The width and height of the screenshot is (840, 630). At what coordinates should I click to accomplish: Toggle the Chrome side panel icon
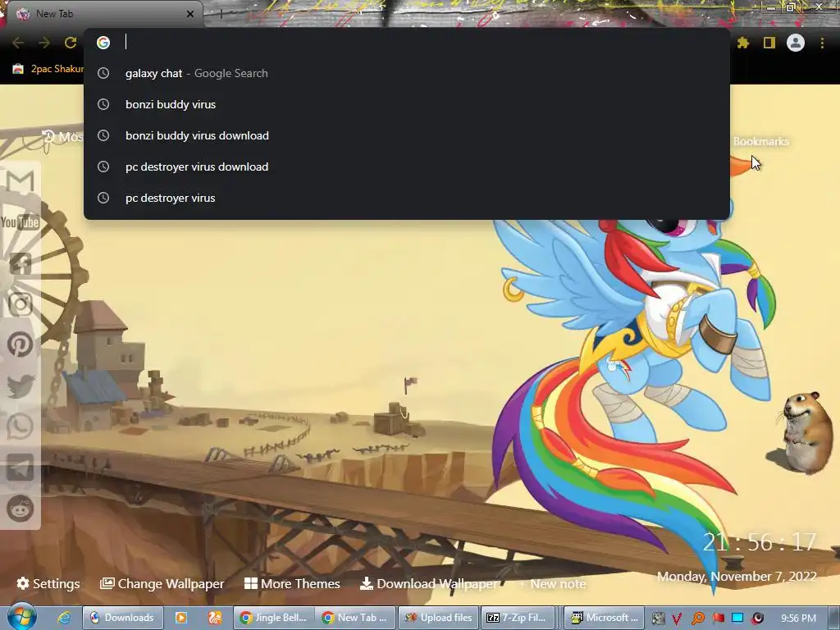(769, 43)
